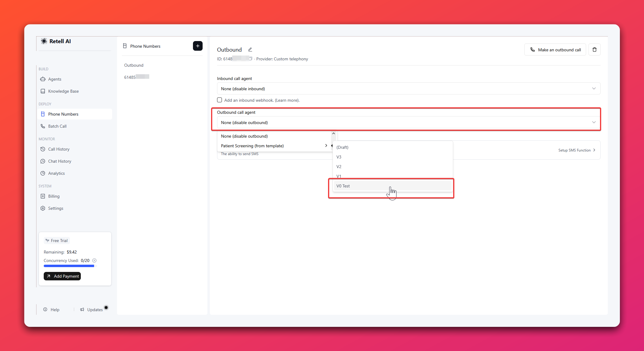Click the Add Payment button
Image resolution: width=644 pixels, height=351 pixels.
pyautogui.click(x=62, y=276)
